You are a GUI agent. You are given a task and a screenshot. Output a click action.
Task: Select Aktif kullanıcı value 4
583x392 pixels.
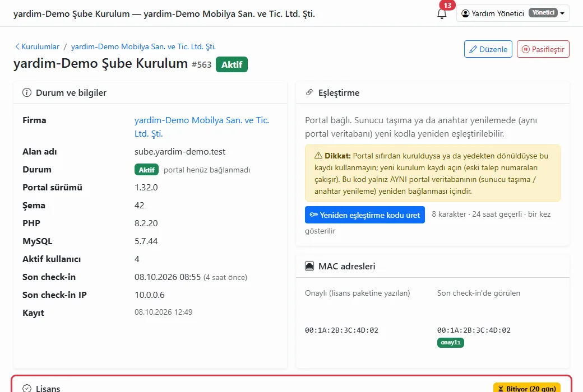pos(137,259)
